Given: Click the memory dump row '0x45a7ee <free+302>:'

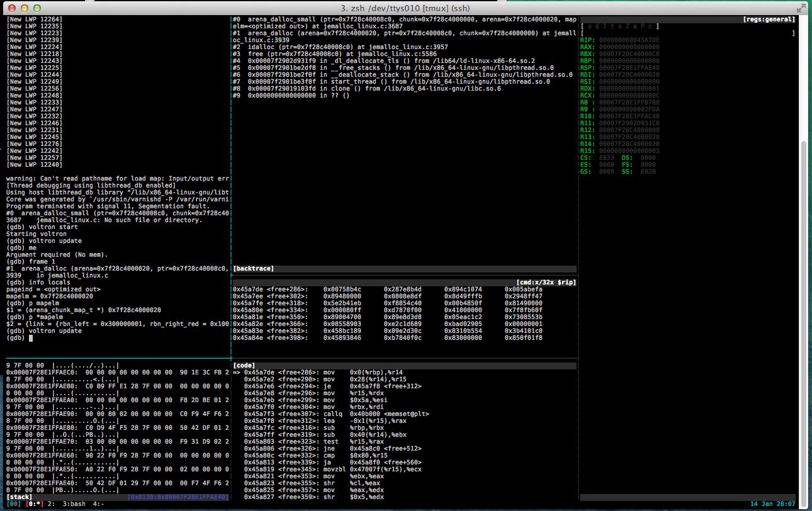Looking at the screenshot, I should (x=388, y=296).
